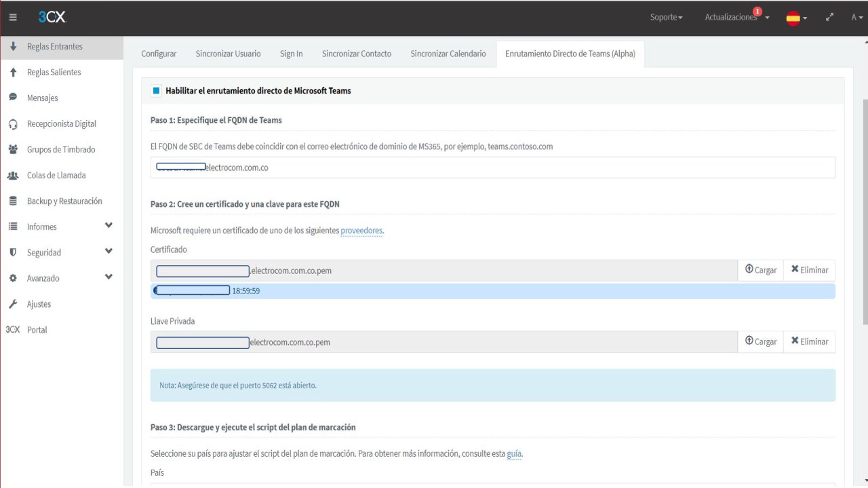Open Grupos de Timbrado group icon
Image resolution: width=868 pixels, height=488 pixels.
pyautogui.click(x=13, y=150)
